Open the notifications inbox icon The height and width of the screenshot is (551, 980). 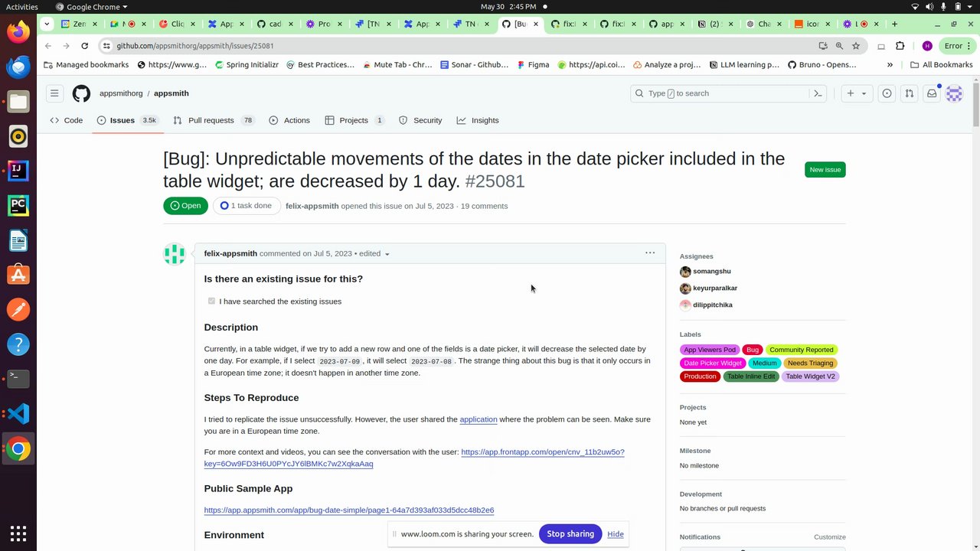[932, 93]
